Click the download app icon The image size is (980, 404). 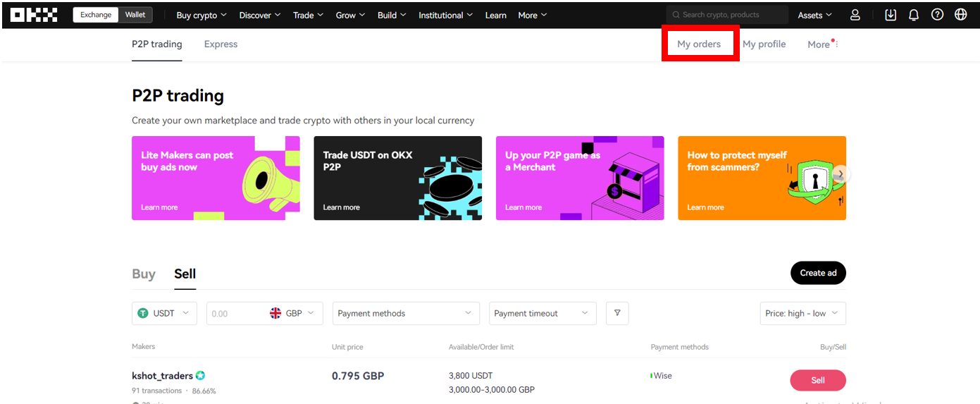[x=891, y=15]
